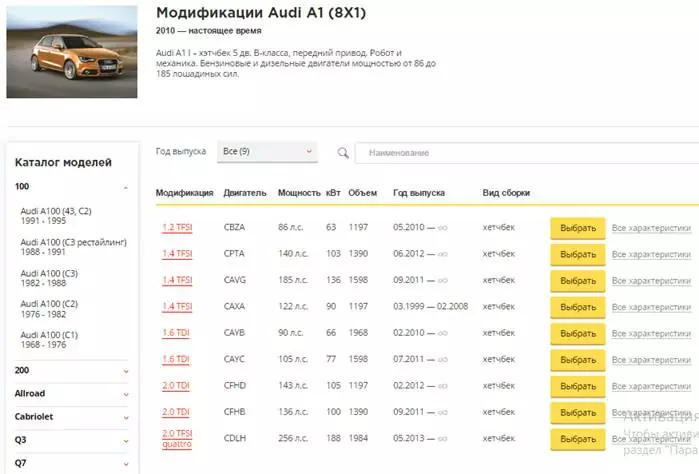The image size is (699, 474).
Task: Open Все характеристики for CAYC row
Action: click(x=651, y=360)
